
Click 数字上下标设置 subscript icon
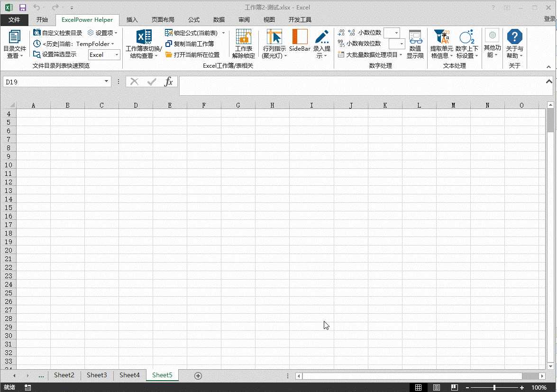(x=467, y=36)
